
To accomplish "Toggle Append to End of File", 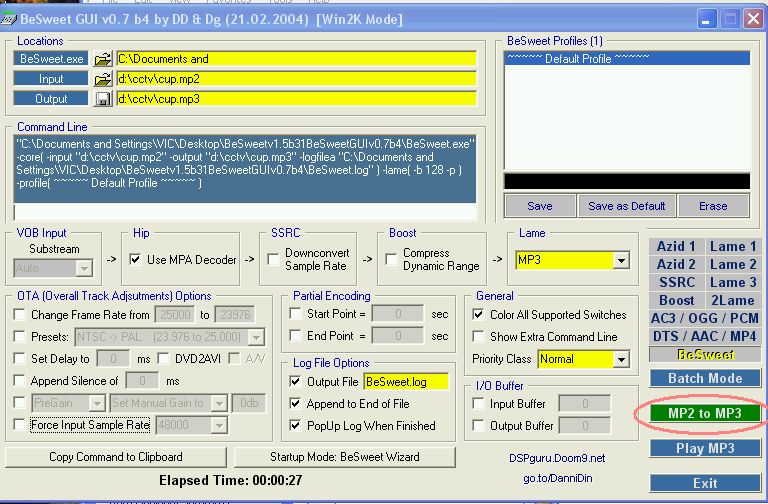I will (295, 404).
